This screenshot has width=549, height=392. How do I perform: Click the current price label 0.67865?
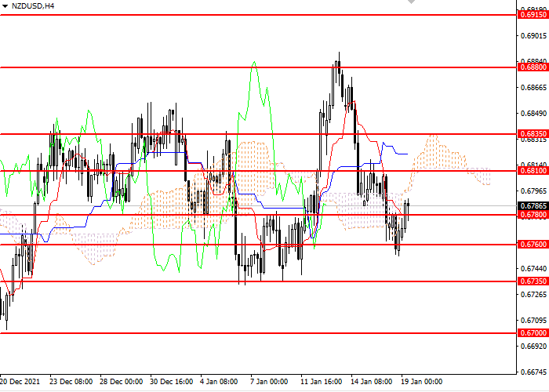[x=533, y=205]
